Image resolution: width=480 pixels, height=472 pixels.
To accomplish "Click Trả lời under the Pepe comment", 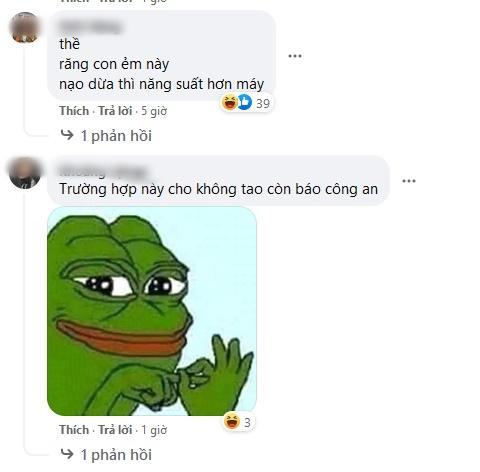I will pos(115,430).
